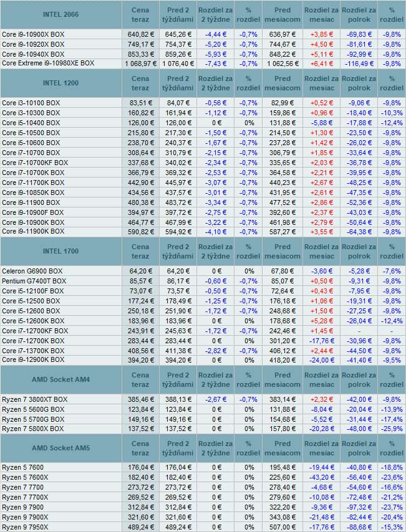
Task: Click the -5,88 € monthly difference
Action: [321, 123]
